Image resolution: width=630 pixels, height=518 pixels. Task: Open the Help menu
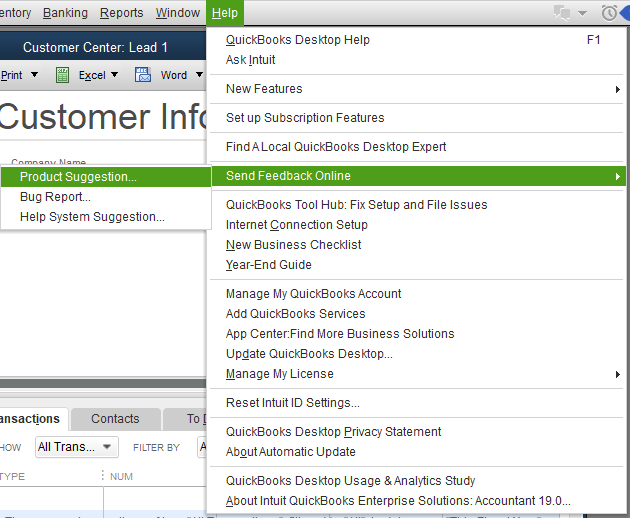(225, 13)
